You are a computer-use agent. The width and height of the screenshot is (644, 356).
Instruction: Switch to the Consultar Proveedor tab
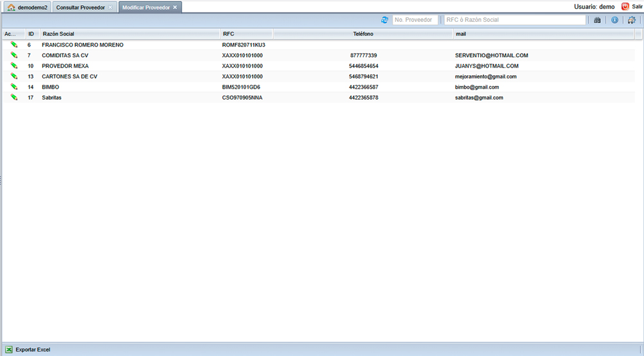click(80, 7)
